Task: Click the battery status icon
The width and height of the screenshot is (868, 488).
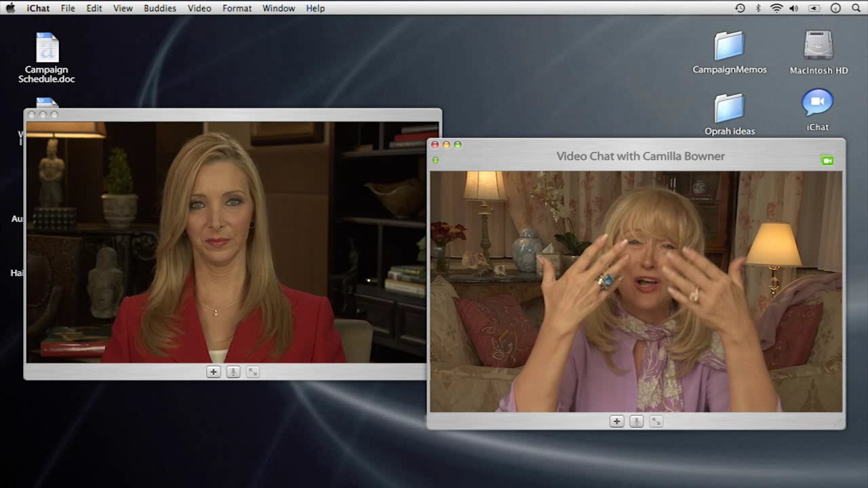Action: click(814, 8)
